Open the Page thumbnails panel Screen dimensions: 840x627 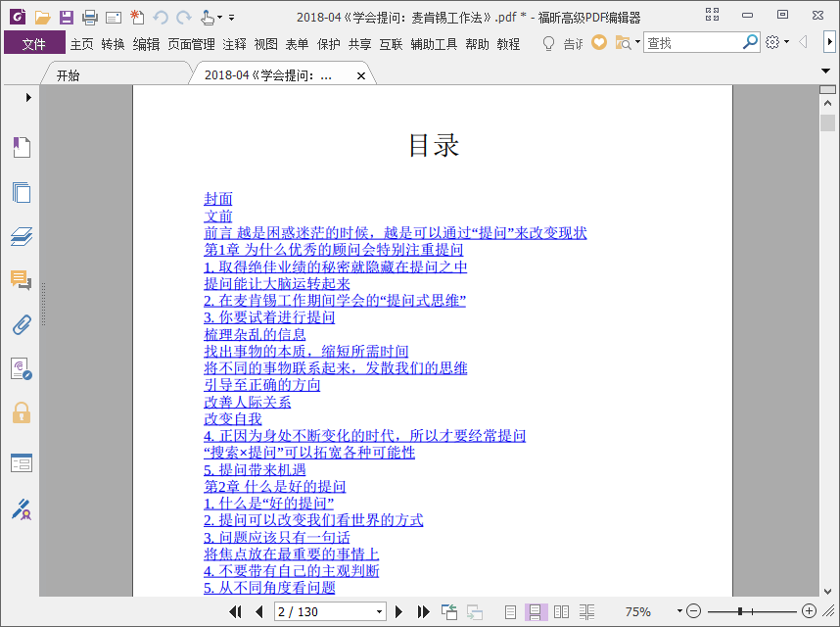pos(22,192)
